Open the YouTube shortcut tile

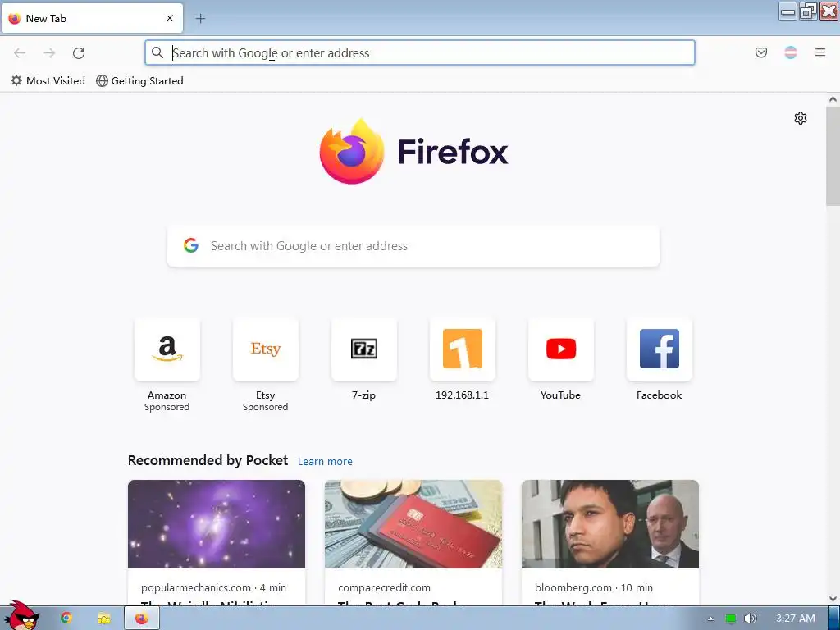pos(560,359)
